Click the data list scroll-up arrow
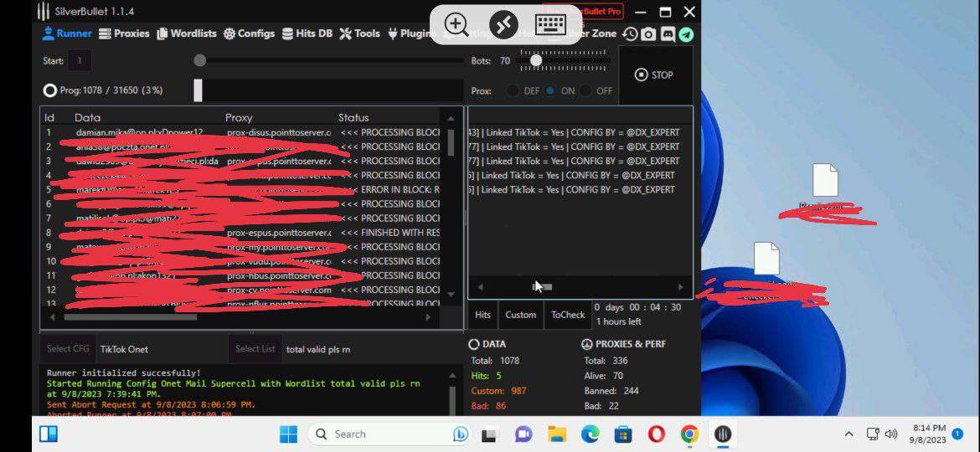The image size is (980, 452). [x=451, y=118]
